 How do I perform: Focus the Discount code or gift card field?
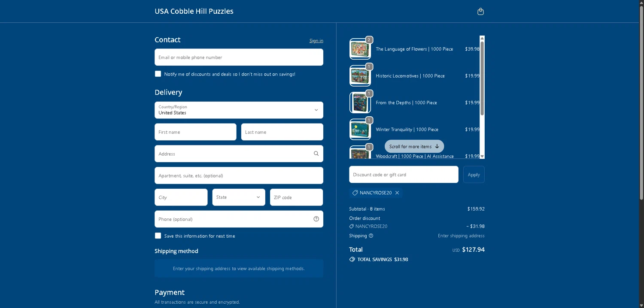coord(404,175)
